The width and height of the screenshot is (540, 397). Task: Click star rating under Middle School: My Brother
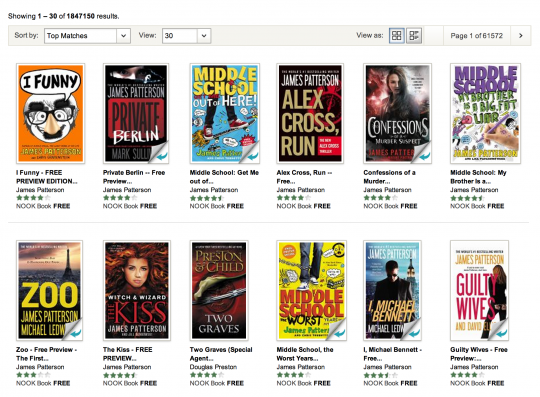pos(467,198)
